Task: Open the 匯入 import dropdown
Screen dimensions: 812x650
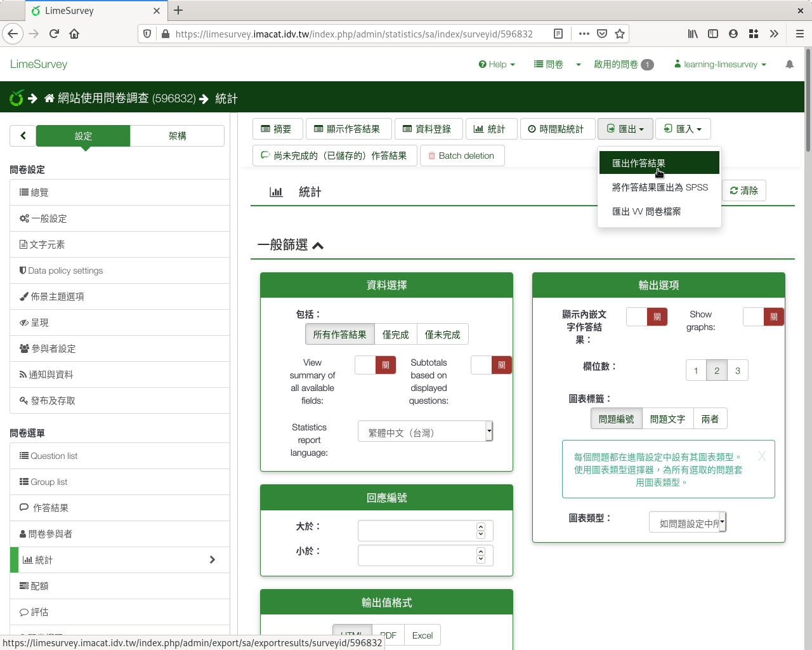Action: (683, 129)
